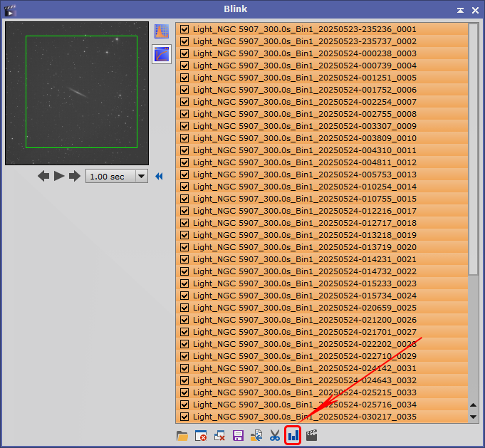
Task: Toggle the checkbox for frame _0032
Action: coord(184,380)
